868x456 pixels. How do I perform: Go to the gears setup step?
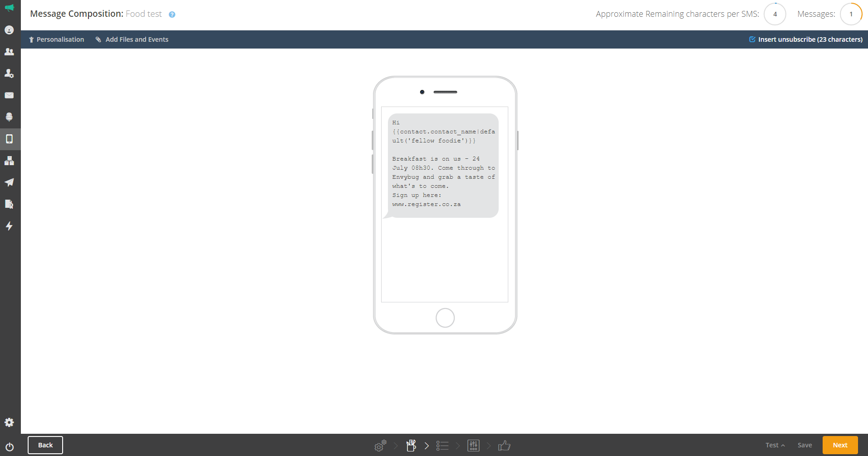[380, 446]
